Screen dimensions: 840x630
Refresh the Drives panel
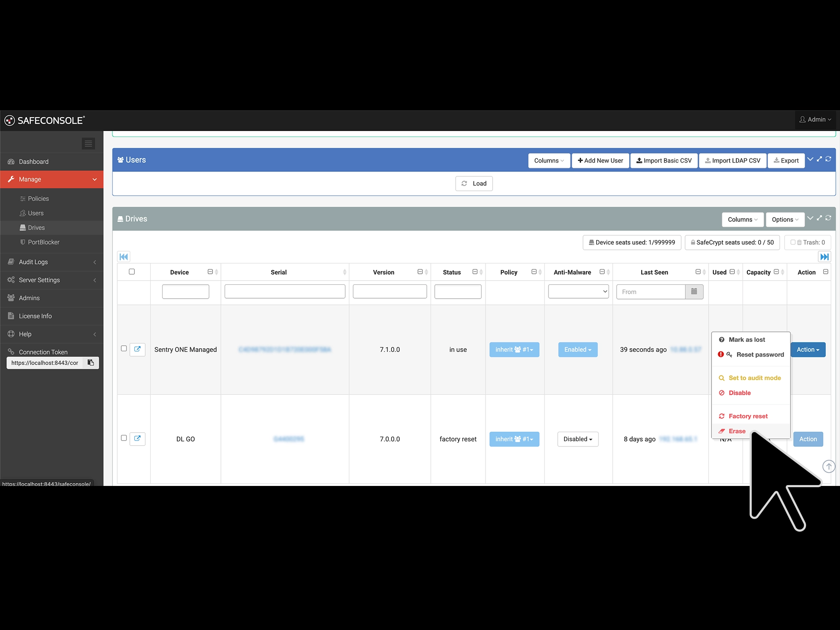[828, 218]
